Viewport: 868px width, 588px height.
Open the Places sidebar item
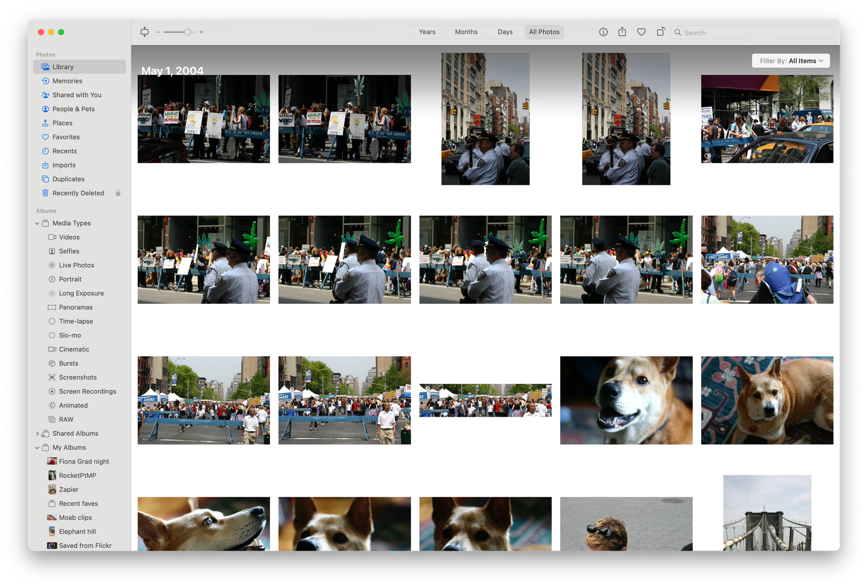pyautogui.click(x=62, y=123)
